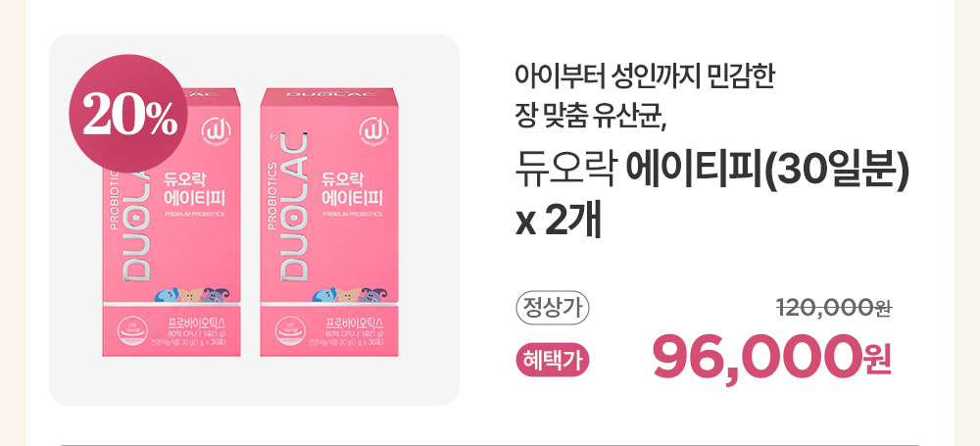Click the 아이부터 성인까지 민감한 headline
980x446 pixels.
645,78
